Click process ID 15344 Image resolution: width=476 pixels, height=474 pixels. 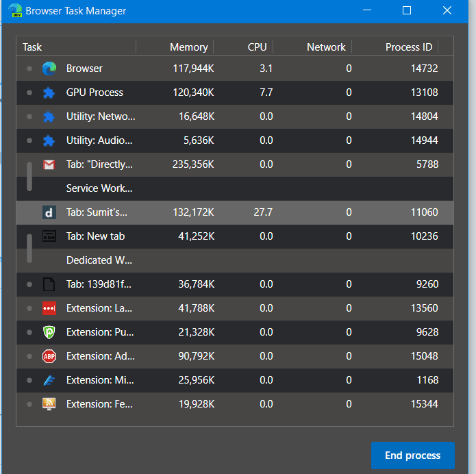424,404
